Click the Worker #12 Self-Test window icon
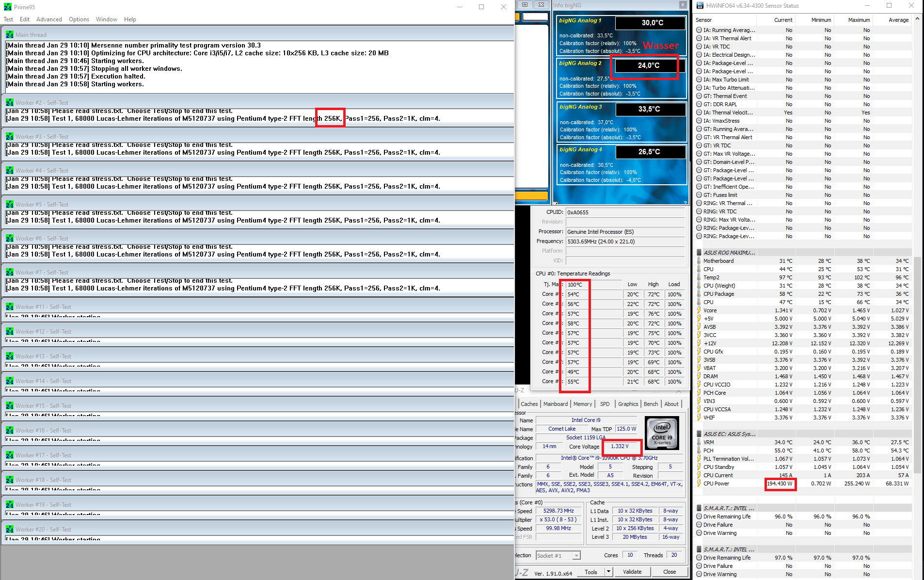This screenshot has width=924, height=580. pyautogui.click(x=10, y=332)
